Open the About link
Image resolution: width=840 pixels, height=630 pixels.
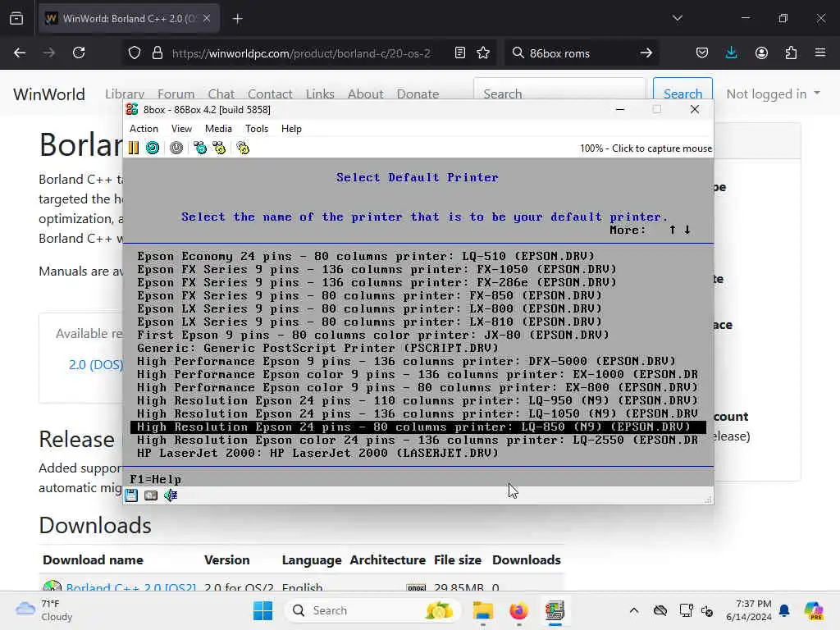coord(365,94)
